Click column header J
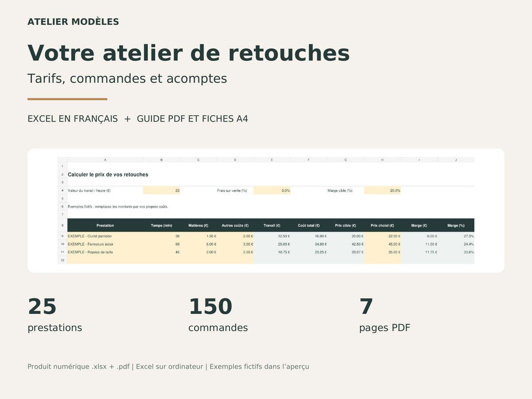Image resolution: width=532 pixels, height=399 pixels. tap(456, 160)
